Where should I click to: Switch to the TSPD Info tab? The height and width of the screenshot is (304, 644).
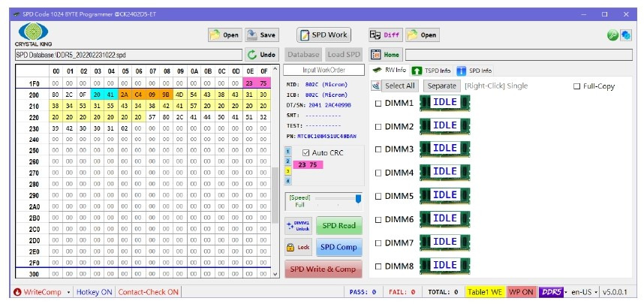pos(432,71)
